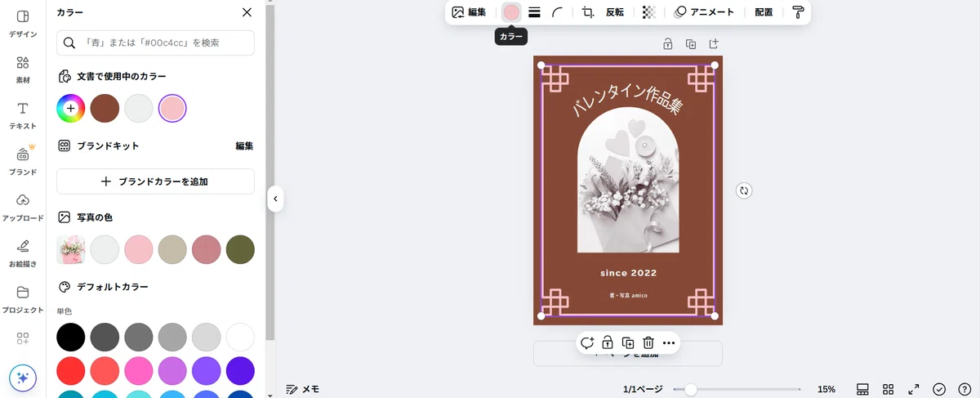The height and width of the screenshot is (398, 980).
Task: Select the hot pink default color swatch
Action: (139, 370)
